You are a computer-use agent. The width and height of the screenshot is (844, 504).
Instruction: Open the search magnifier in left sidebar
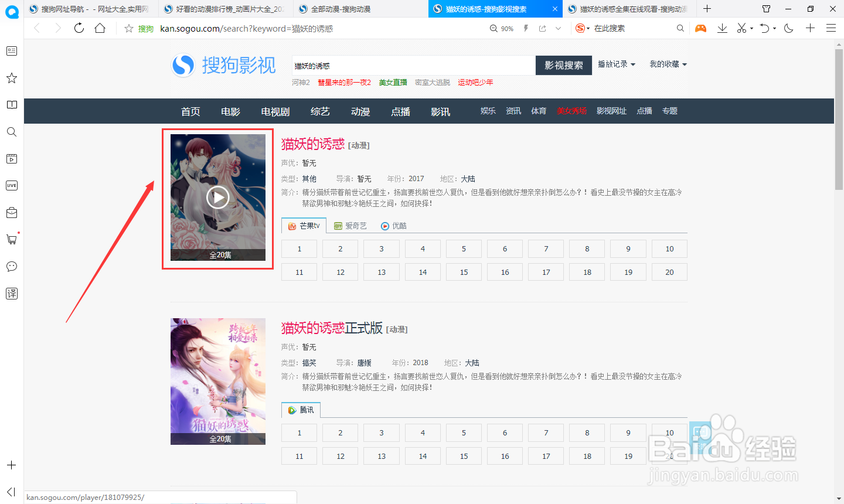[12, 132]
